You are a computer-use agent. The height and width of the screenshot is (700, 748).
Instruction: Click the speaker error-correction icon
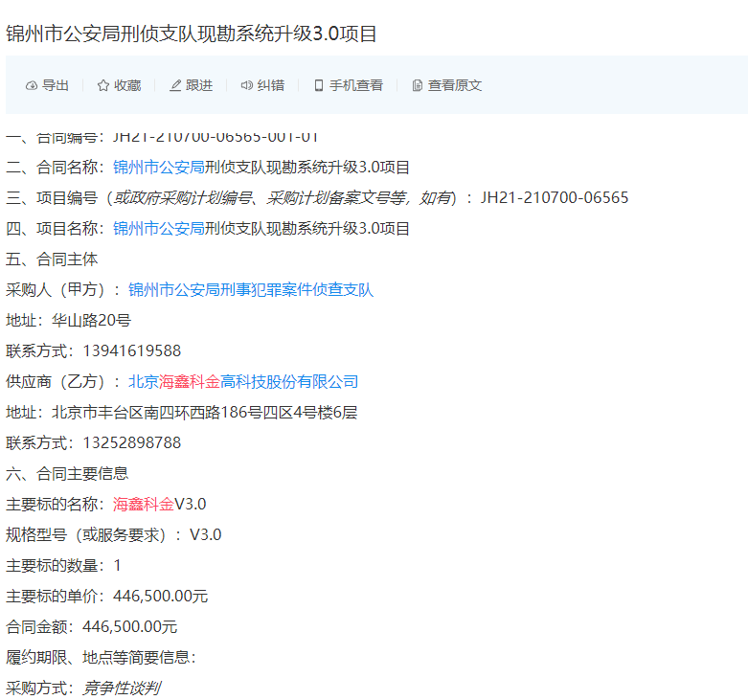pos(247,85)
